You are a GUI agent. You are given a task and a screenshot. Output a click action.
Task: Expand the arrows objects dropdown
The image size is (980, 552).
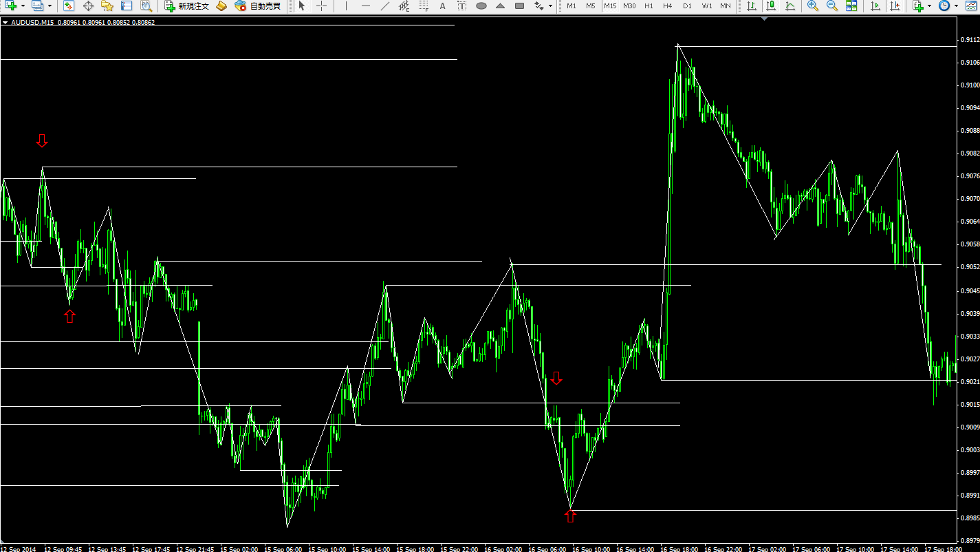click(551, 6)
